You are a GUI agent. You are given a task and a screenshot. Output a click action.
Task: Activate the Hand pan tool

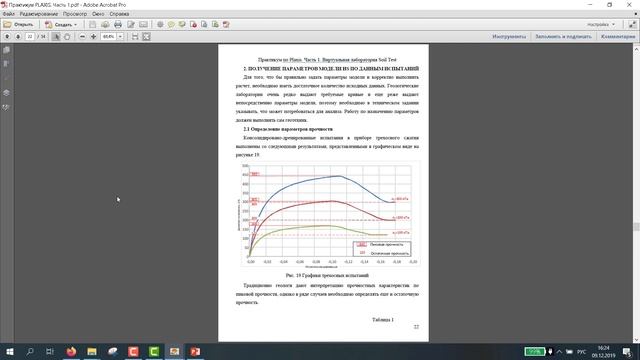click(67, 37)
